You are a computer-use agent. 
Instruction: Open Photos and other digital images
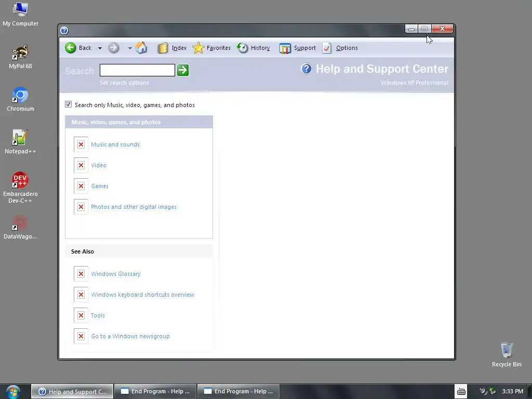134,207
